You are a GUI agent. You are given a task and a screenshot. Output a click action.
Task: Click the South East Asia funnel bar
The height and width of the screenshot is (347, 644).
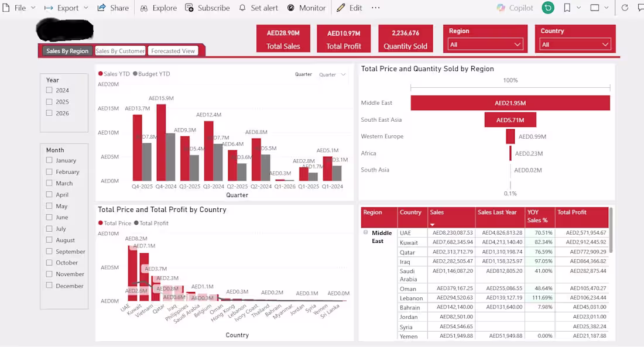click(510, 120)
